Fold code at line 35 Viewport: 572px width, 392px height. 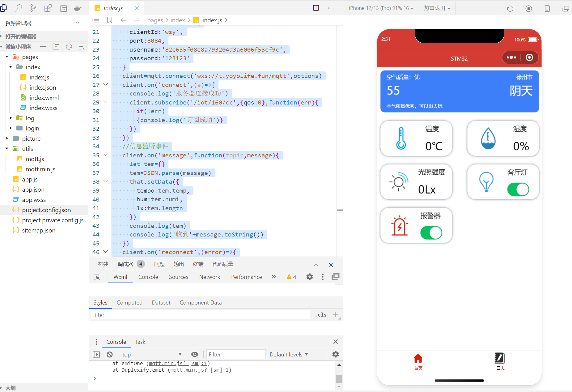coord(106,155)
